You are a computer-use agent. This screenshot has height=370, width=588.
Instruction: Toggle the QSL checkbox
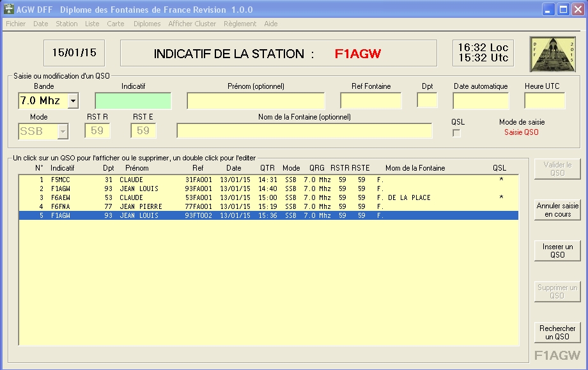[456, 133]
